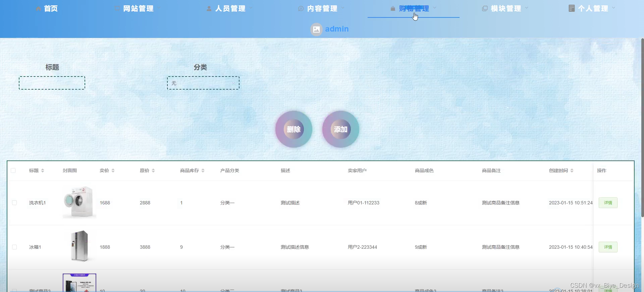Viewport: 644px width, 292px height.
Task: Focus the 标题 search input field
Action: 52,83
